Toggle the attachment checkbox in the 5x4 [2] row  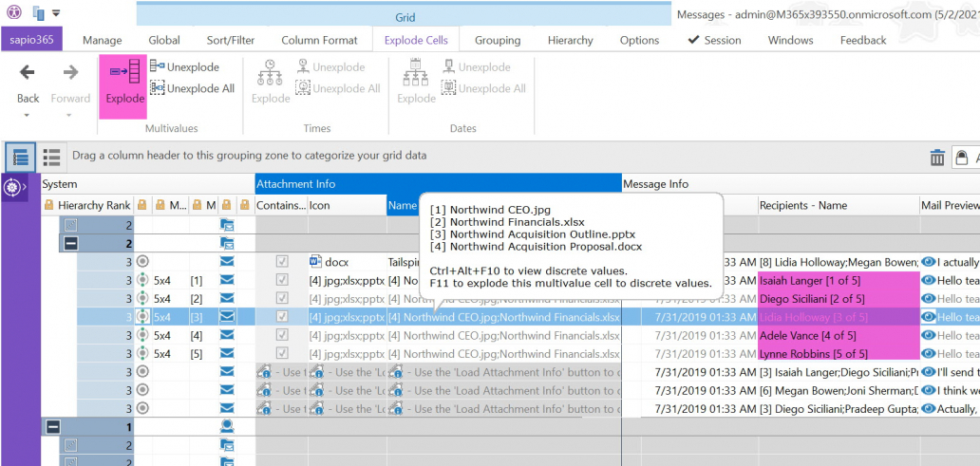tap(282, 298)
